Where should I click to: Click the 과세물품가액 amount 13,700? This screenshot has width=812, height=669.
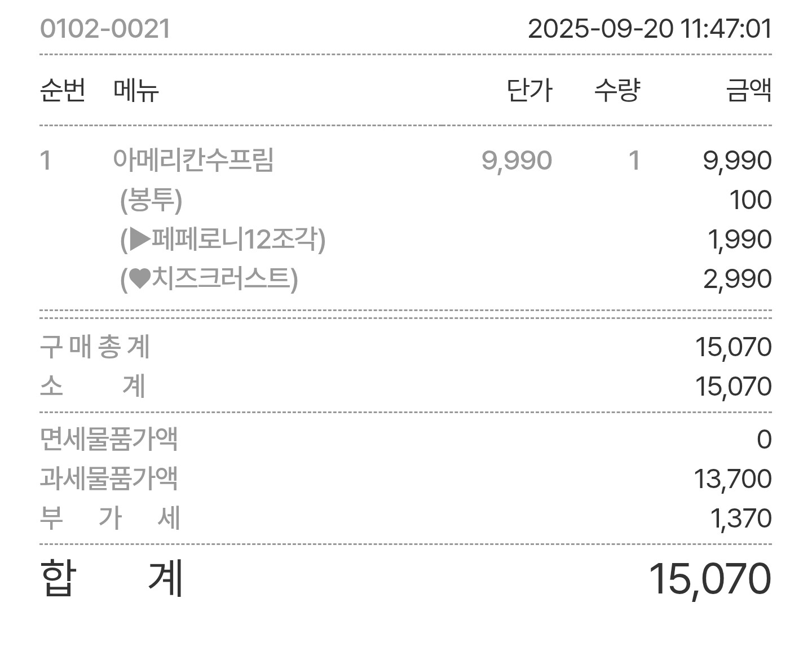pos(732,479)
